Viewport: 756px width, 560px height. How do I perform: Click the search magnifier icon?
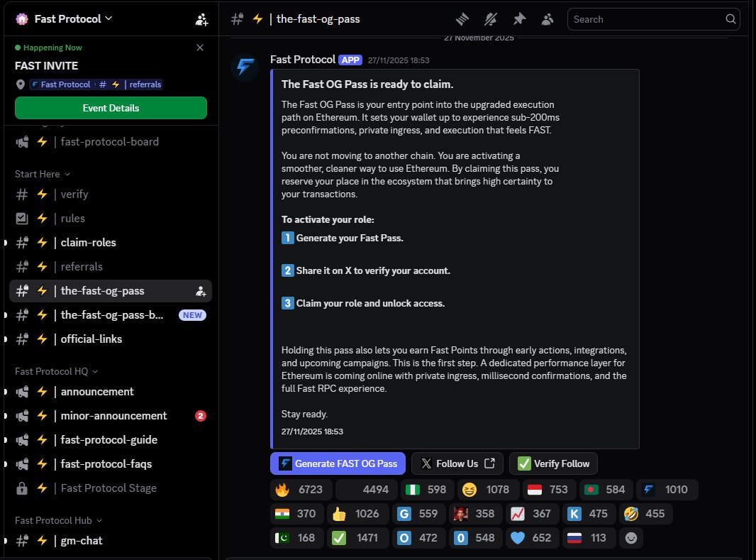tap(730, 19)
